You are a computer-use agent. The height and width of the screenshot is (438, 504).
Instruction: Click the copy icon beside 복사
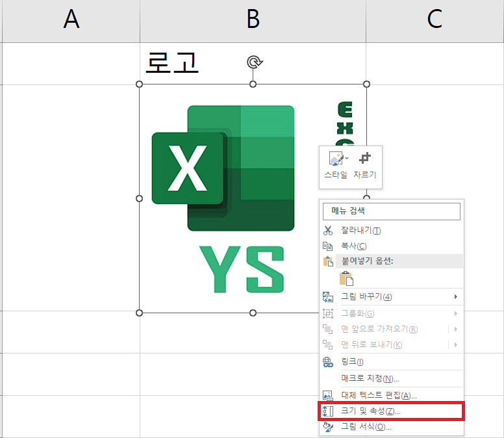(x=328, y=246)
